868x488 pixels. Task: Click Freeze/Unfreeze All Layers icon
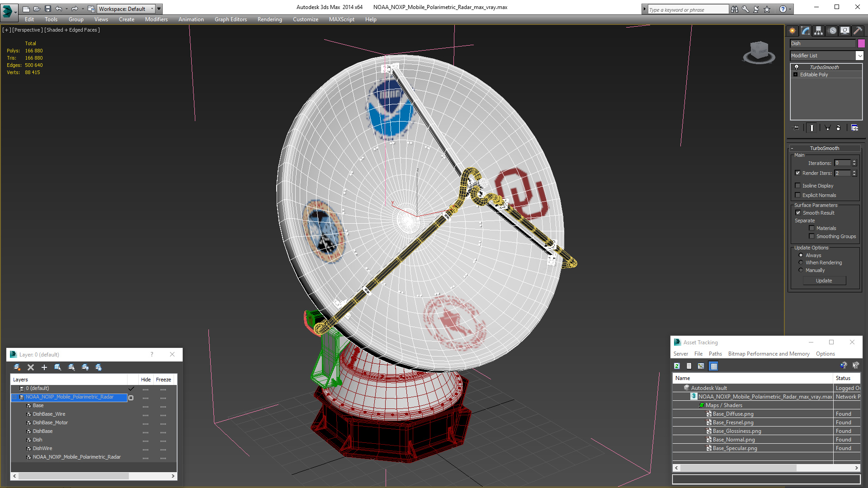99,367
